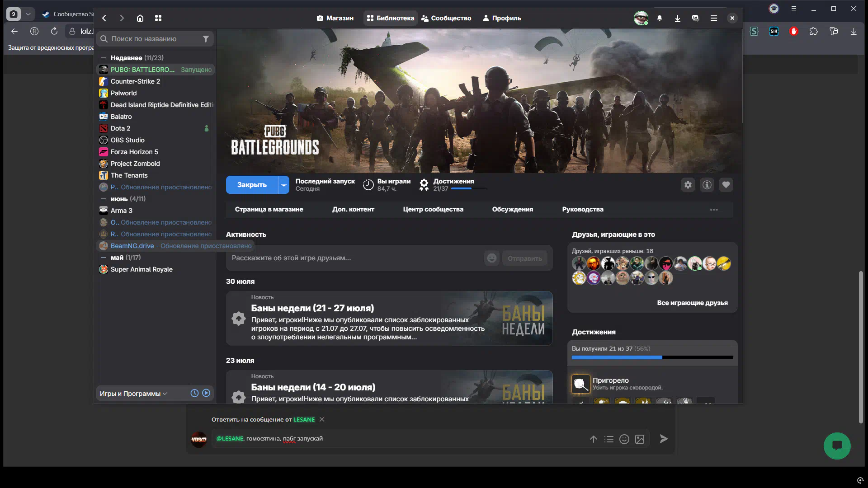Select Dota 2 in library

[x=156, y=128]
